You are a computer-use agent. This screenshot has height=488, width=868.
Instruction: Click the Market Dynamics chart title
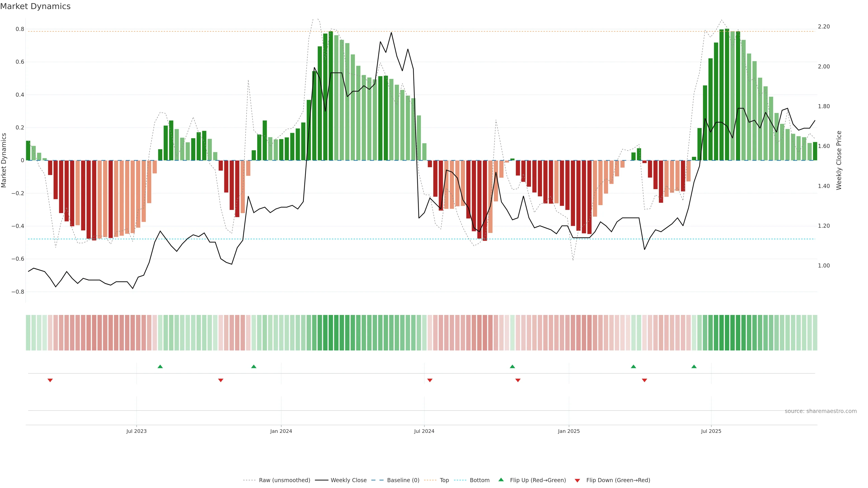pos(35,6)
